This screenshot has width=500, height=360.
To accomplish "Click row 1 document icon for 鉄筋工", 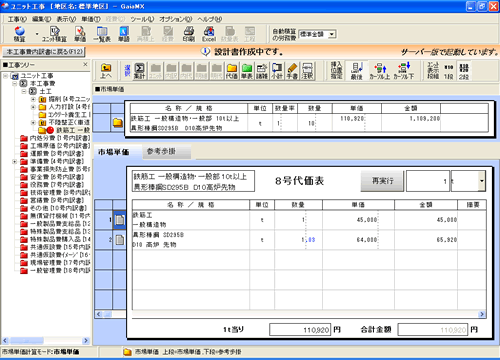I will pos(120,220).
